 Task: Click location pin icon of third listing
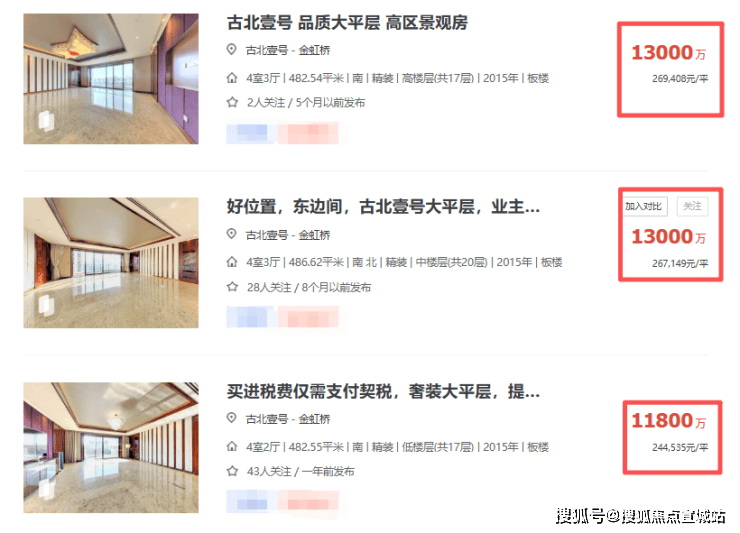point(231,418)
